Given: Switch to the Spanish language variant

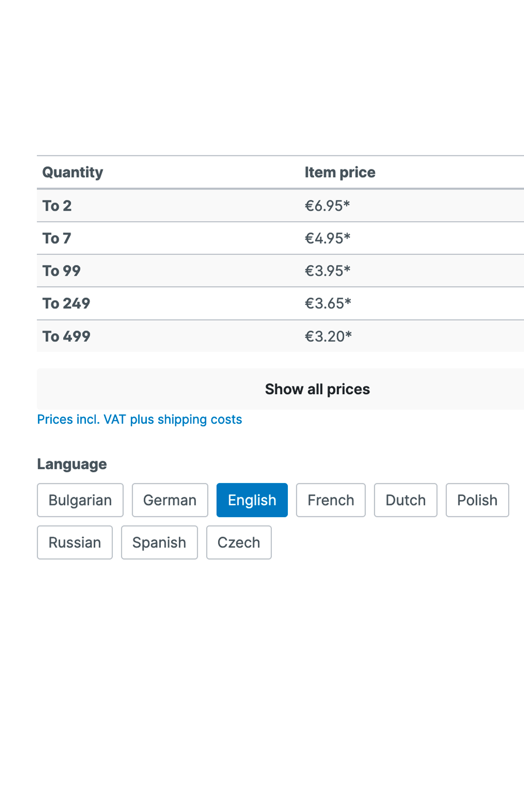Looking at the screenshot, I should [159, 543].
